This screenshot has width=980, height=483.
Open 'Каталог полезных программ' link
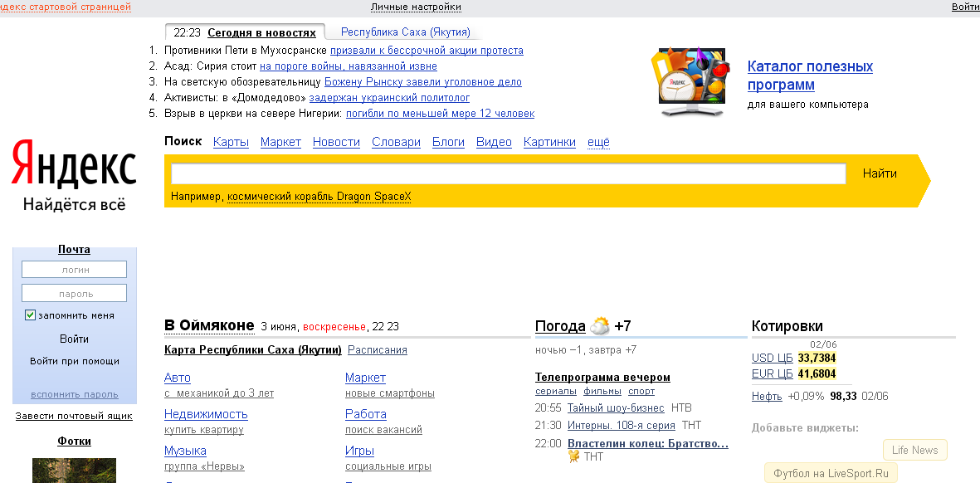click(x=810, y=76)
